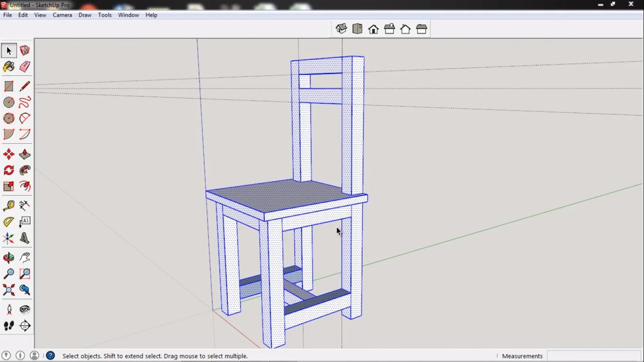
Task: Click the 'Measurements' label
Action: 522,356
